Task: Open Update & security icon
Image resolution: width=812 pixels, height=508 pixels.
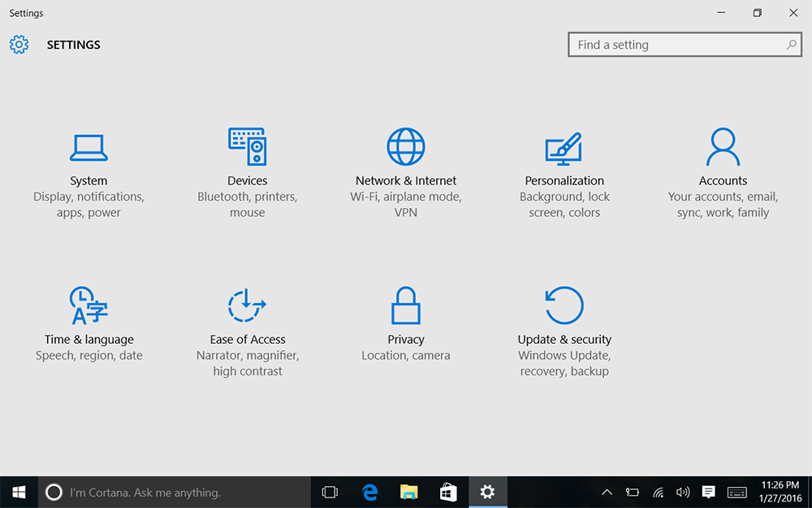Action: pyautogui.click(x=564, y=306)
